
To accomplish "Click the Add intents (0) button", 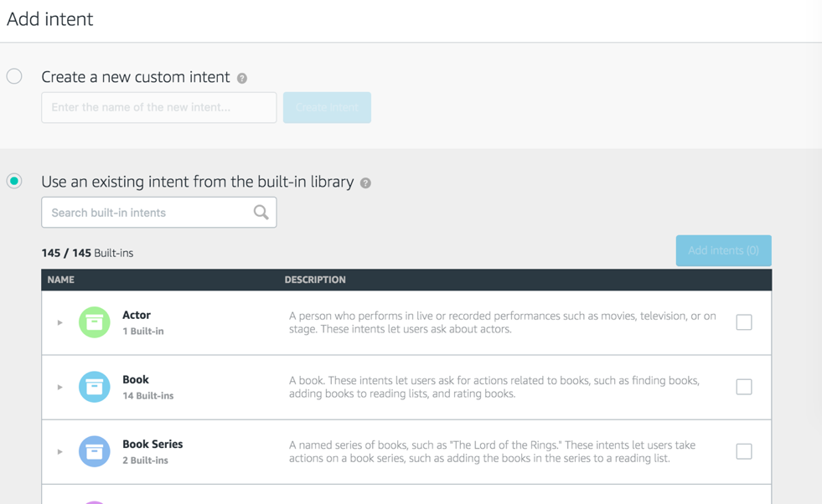I will point(723,250).
